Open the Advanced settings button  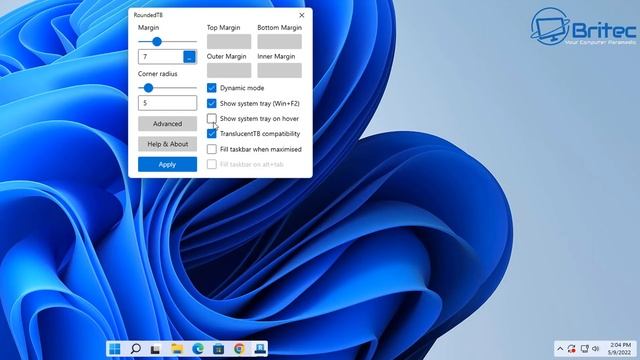[x=167, y=124]
